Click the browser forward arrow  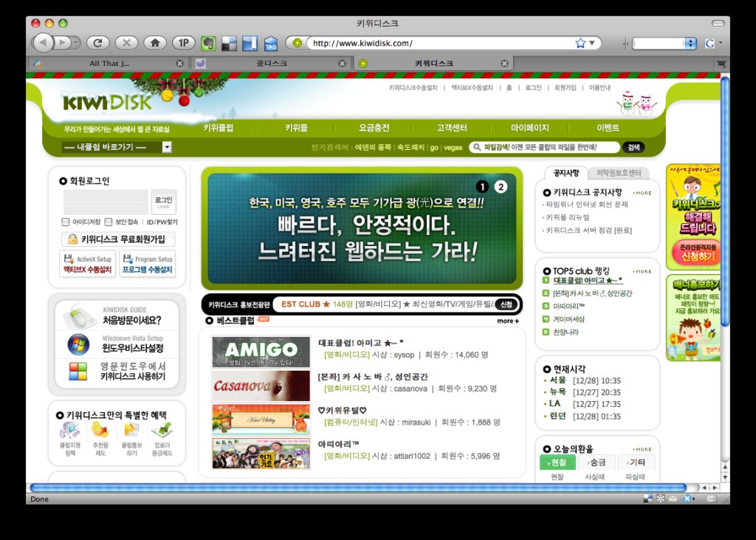pyautogui.click(x=62, y=43)
